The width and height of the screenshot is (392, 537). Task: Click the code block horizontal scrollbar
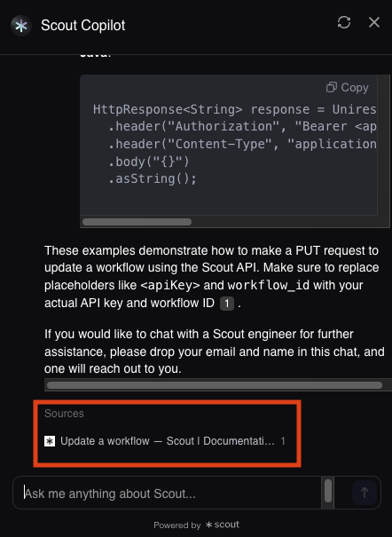[137, 222]
